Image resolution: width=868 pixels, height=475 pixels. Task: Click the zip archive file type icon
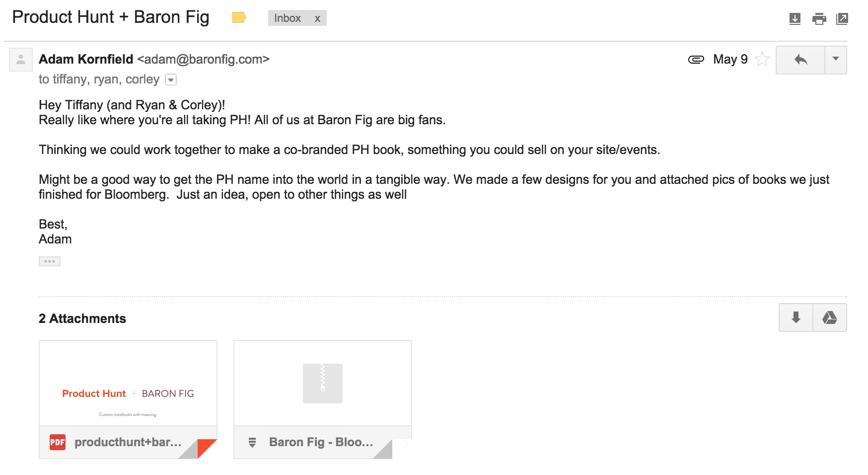tap(252, 442)
